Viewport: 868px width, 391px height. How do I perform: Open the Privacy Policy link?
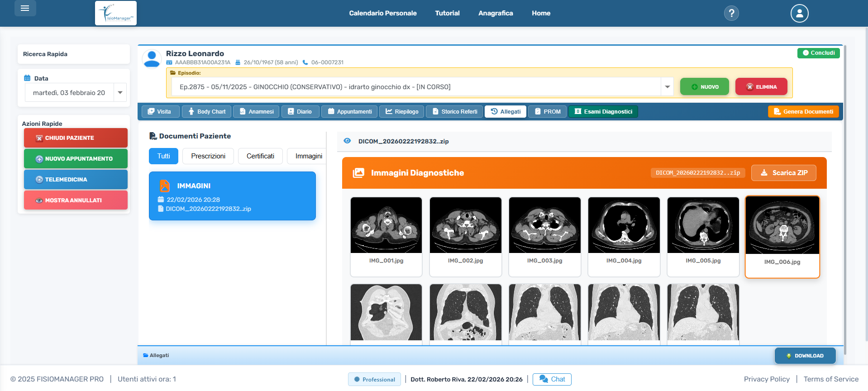click(767, 379)
